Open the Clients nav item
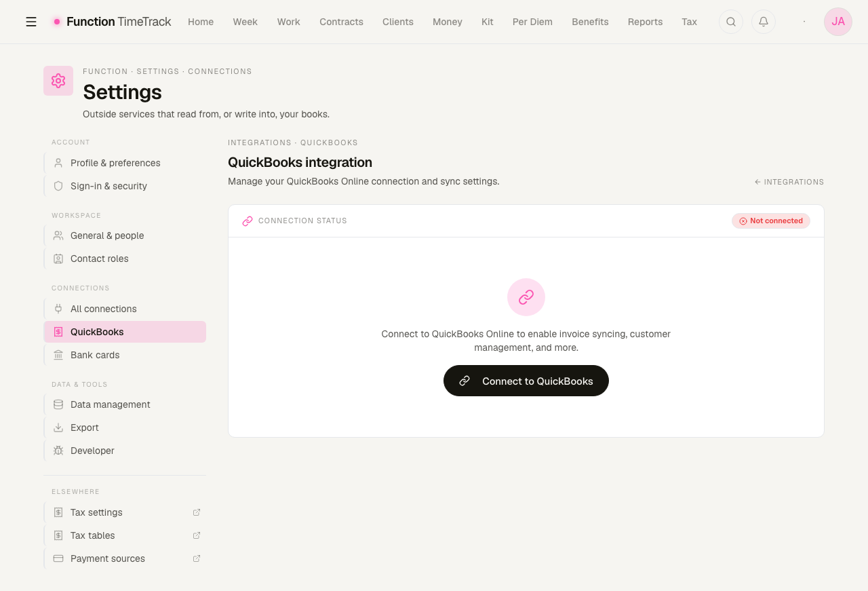Screen dimensions: 868x591 (x=398, y=22)
